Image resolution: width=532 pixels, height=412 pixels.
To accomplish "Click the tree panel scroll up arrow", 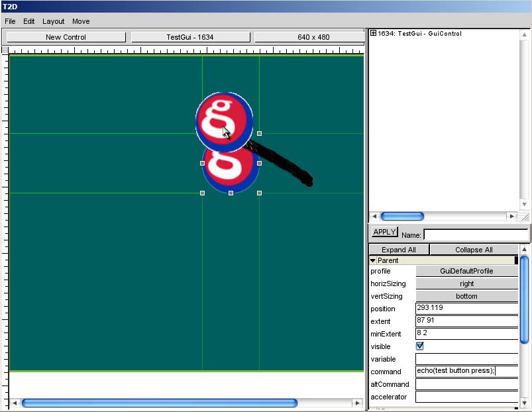I will (x=524, y=34).
